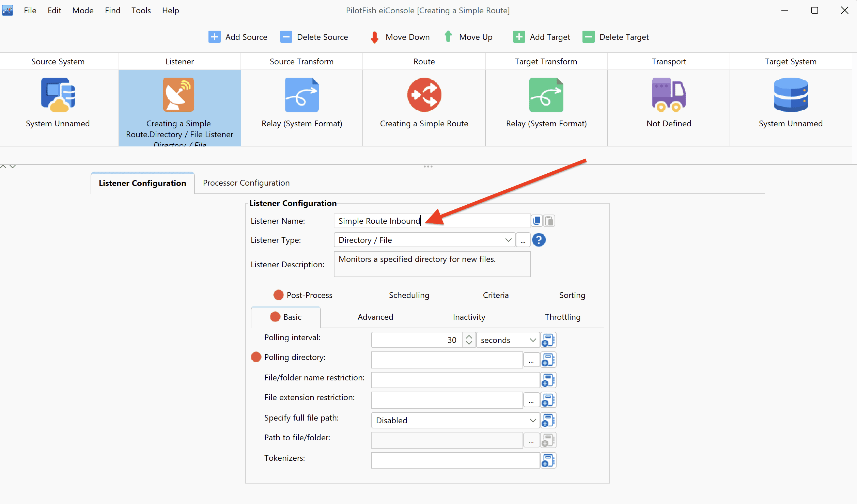The height and width of the screenshot is (504, 857).
Task: Click the collapse panel up chevron
Action: tap(3, 167)
